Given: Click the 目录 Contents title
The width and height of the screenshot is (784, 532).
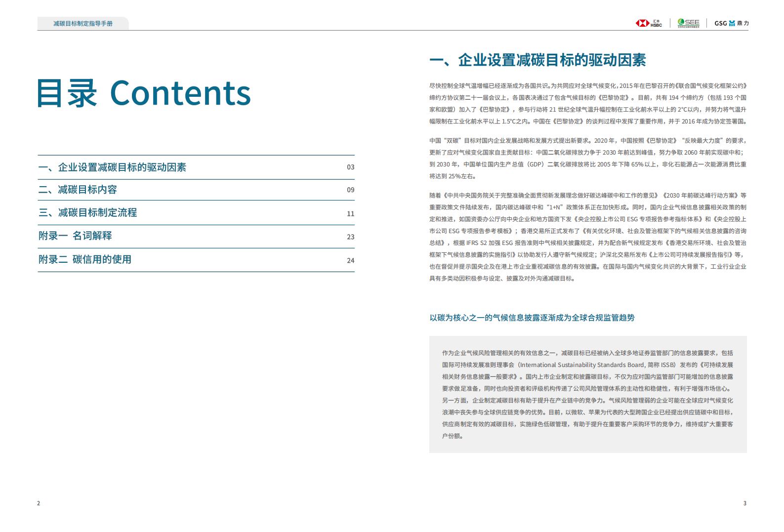Looking at the screenshot, I should click(144, 93).
